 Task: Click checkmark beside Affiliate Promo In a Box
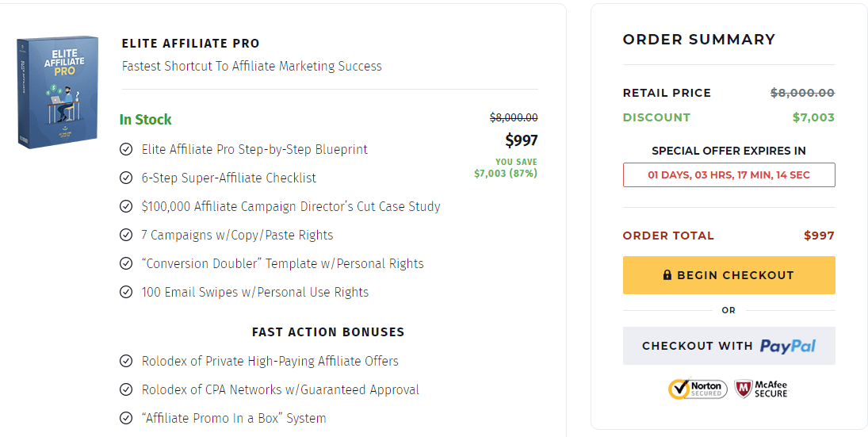[126, 418]
